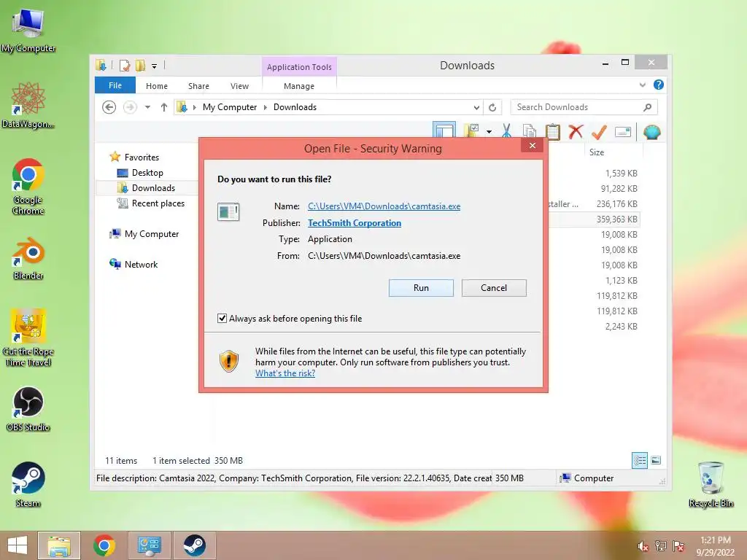Click the Action Center flag tray icon
Image resolution: width=747 pixels, height=560 pixels.
pyautogui.click(x=678, y=545)
